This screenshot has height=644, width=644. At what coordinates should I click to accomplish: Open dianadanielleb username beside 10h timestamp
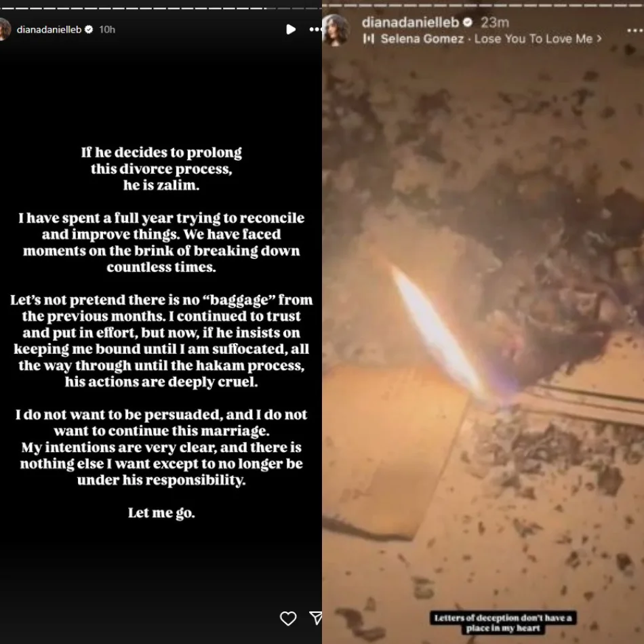[49, 30]
